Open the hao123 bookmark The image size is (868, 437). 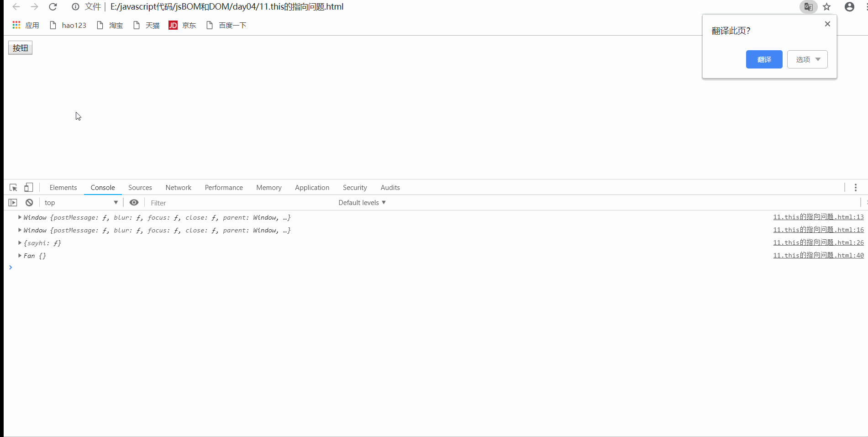click(x=68, y=25)
